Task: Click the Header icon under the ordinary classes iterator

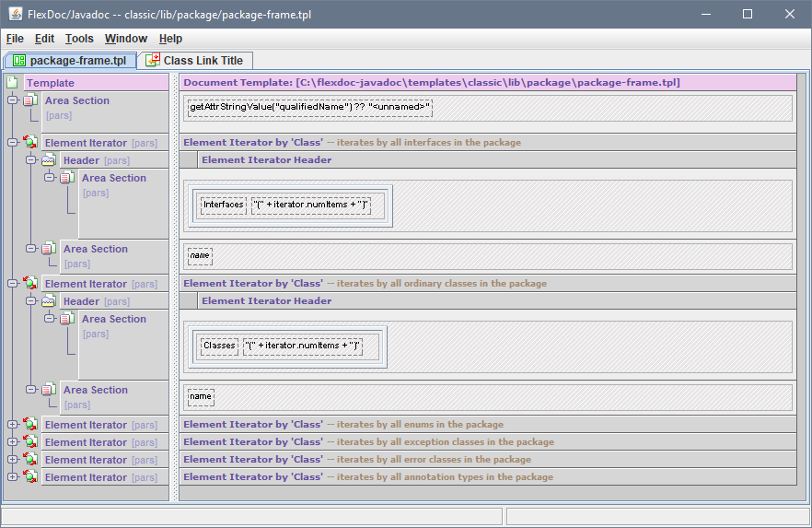Action: [49, 301]
